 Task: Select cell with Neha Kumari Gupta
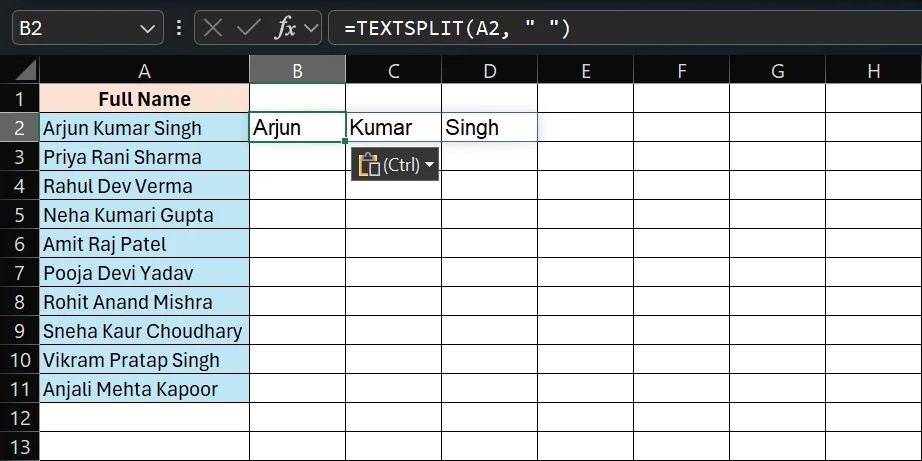pyautogui.click(x=144, y=214)
